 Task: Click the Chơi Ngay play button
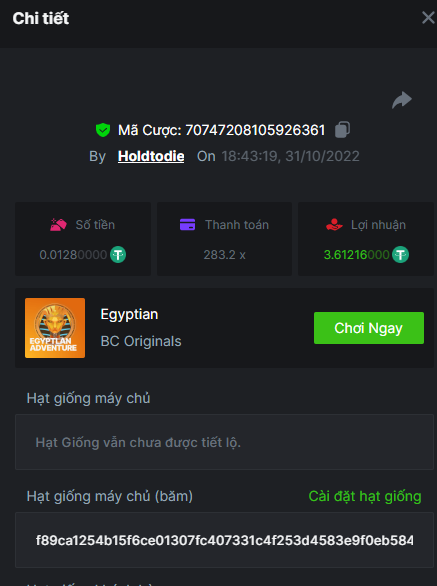pyautogui.click(x=369, y=328)
